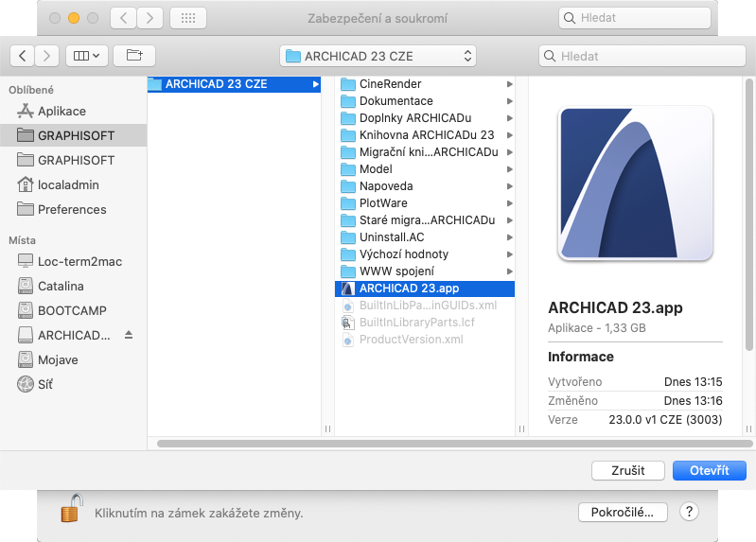Open the localadmin home folder

(73, 184)
